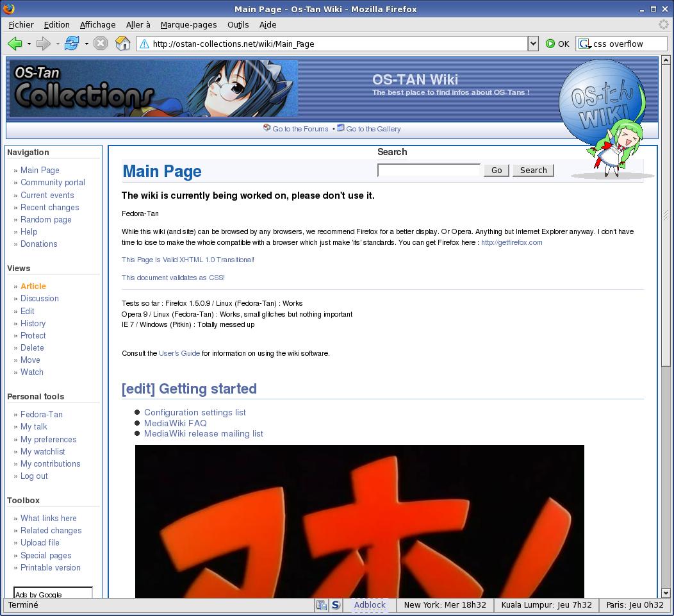Click the vertical scrollbar down arrow
Viewport: 674px width, 616px height.
tap(666, 593)
